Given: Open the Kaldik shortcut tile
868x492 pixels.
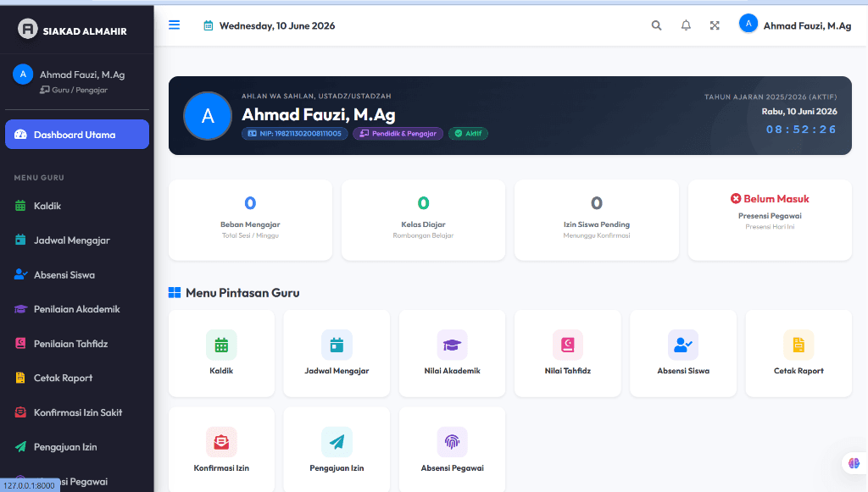Looking at the screenshot, I should 221,353.
